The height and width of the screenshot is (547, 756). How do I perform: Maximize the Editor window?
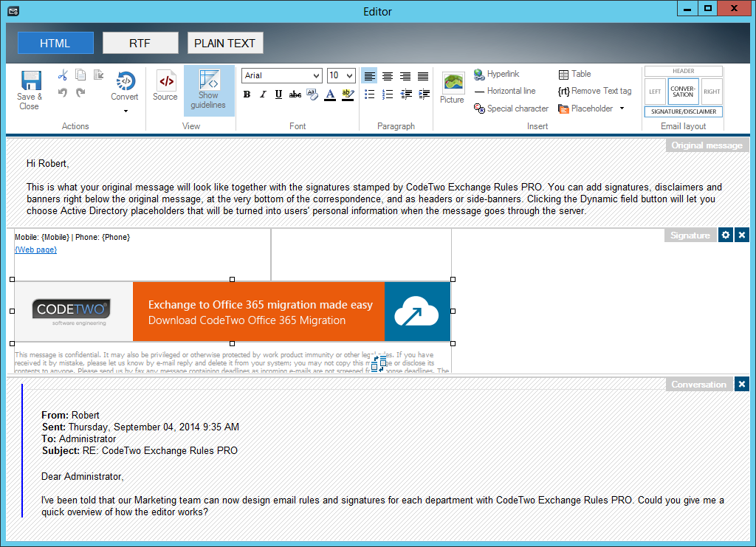point(707,9)
